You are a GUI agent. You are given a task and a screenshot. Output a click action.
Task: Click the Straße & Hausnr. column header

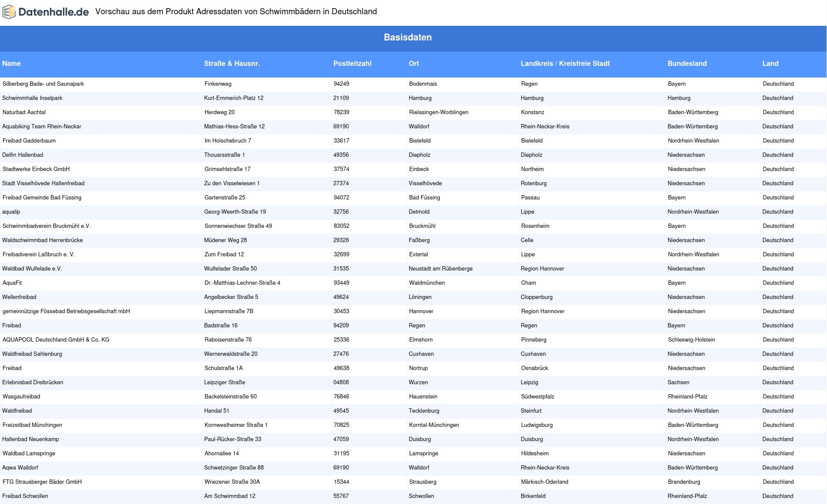point(232,64)
